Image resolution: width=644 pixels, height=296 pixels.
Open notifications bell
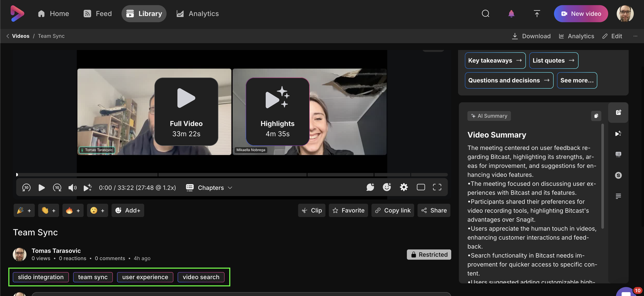511,13
